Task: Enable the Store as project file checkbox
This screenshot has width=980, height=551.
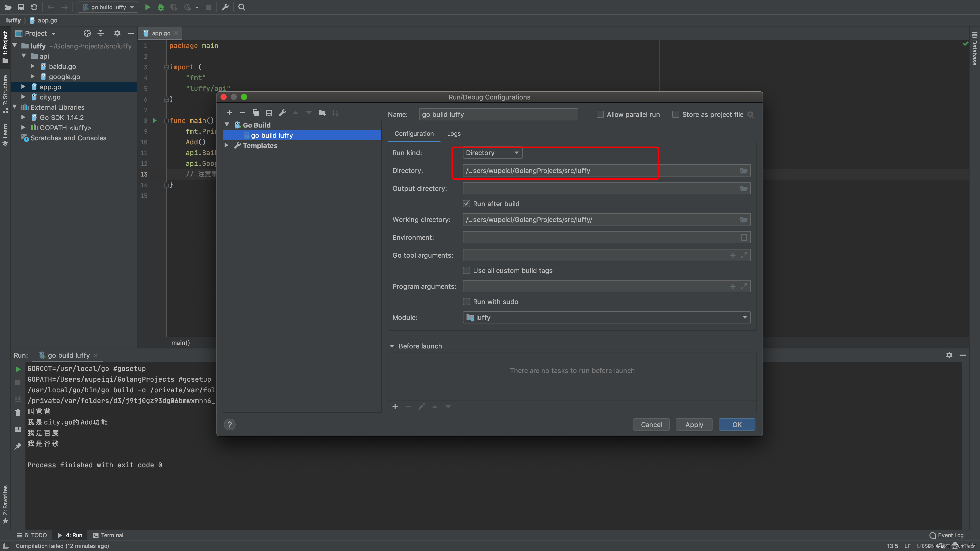Action: 675,114
